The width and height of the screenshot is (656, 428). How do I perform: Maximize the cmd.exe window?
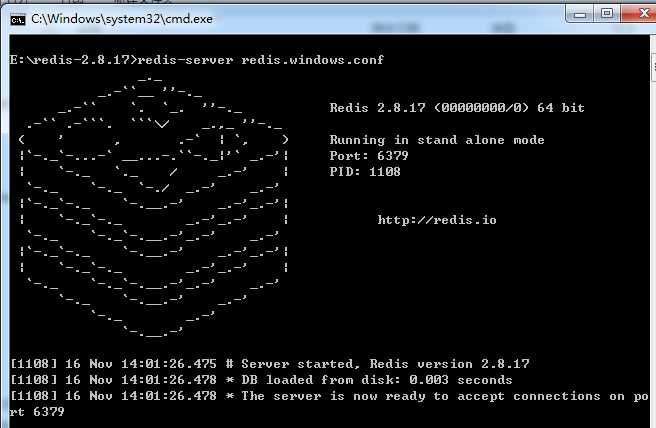[607, 14]
